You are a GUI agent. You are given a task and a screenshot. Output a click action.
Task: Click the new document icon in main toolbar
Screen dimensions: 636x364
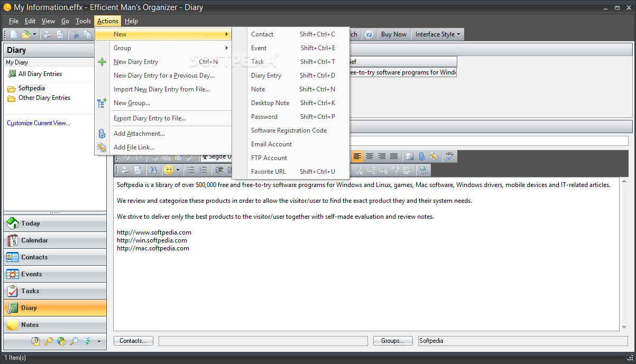[14, 34]
